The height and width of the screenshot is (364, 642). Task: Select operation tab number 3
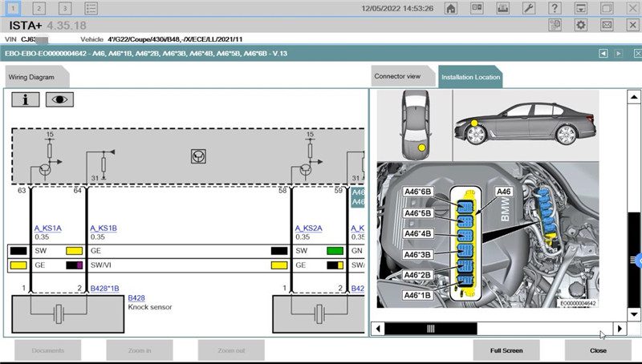pyautogui.click(x=65, y=8)
